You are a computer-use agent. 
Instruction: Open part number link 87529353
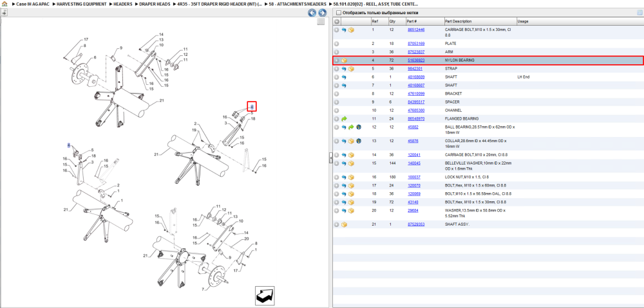coord(415,225)
